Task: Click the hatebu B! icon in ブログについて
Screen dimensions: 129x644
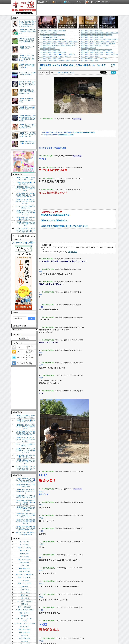Action: (x=14, y=363)
